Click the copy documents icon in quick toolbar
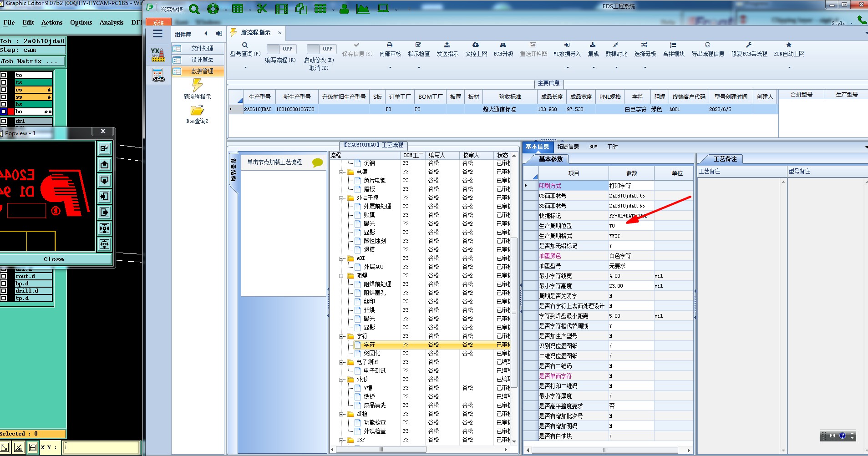 (301, 8)
